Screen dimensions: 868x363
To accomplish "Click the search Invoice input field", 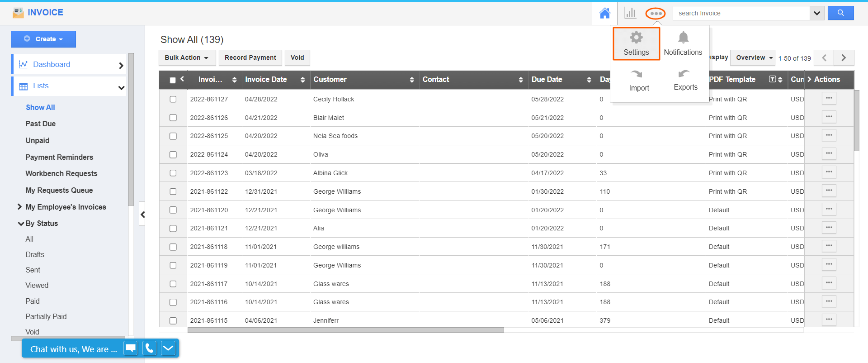I will [x=741, y=13].
